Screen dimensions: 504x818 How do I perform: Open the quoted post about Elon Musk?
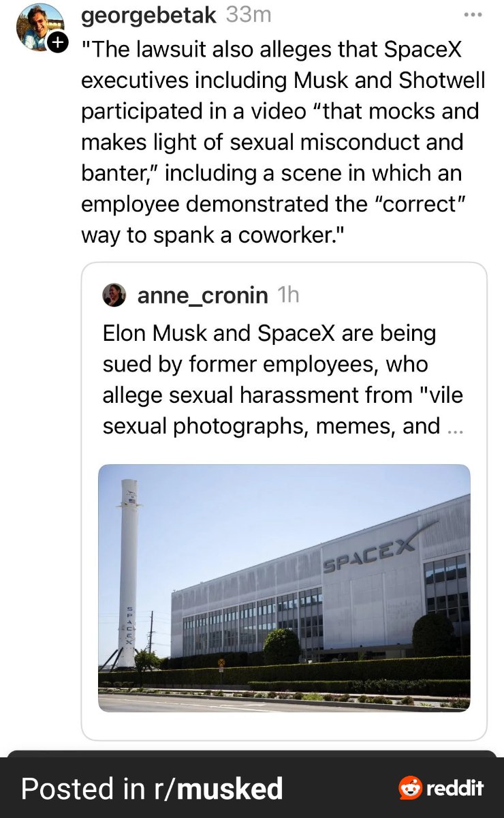[x=283, y=380]
